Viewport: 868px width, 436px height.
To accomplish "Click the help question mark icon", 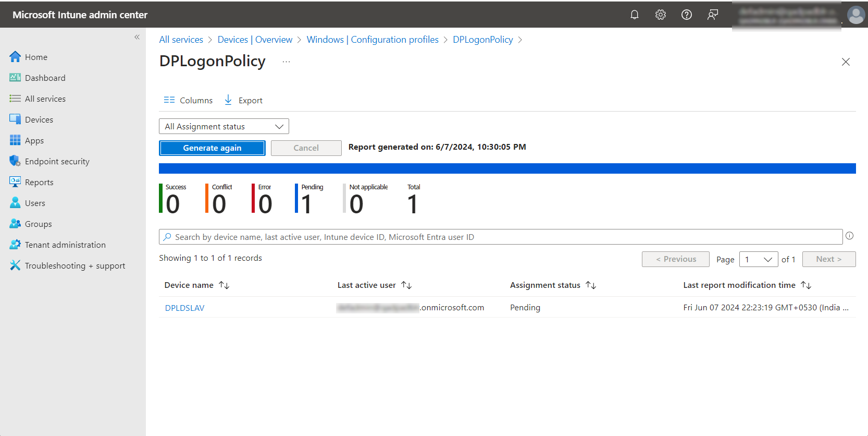I will click(686, 15).
